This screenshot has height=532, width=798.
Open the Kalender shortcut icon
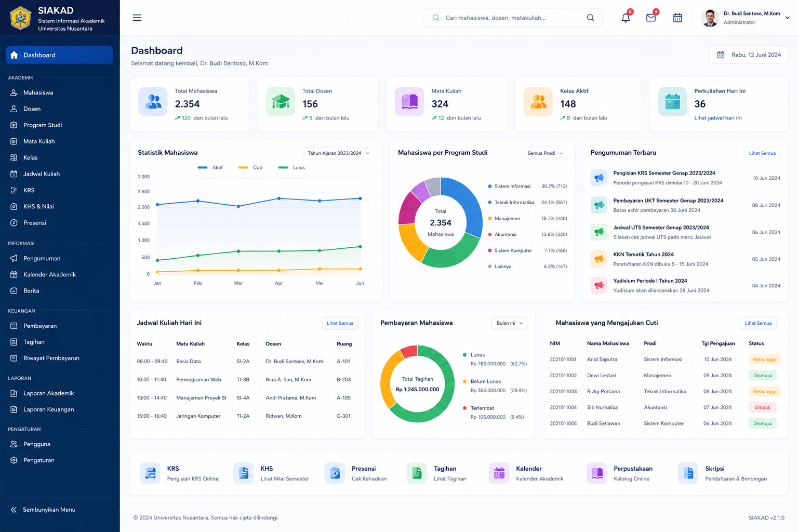point(499,473)
